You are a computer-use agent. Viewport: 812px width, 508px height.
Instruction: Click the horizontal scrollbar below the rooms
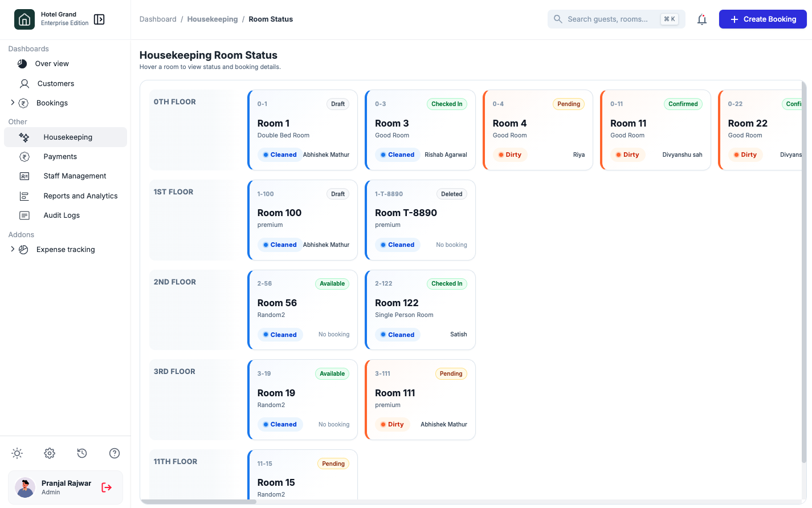click(x=198, y=502)
